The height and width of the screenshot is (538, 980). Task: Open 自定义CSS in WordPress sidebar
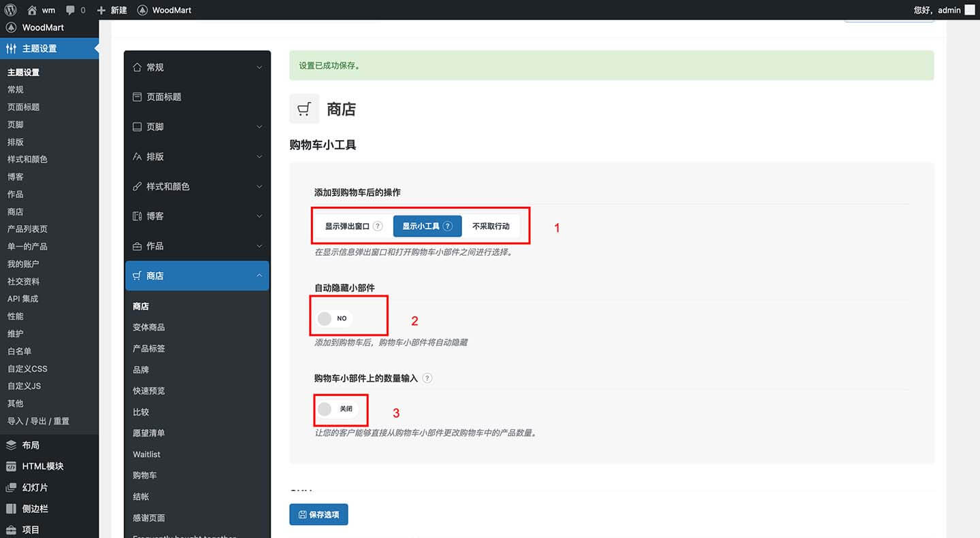click(27, 369)
